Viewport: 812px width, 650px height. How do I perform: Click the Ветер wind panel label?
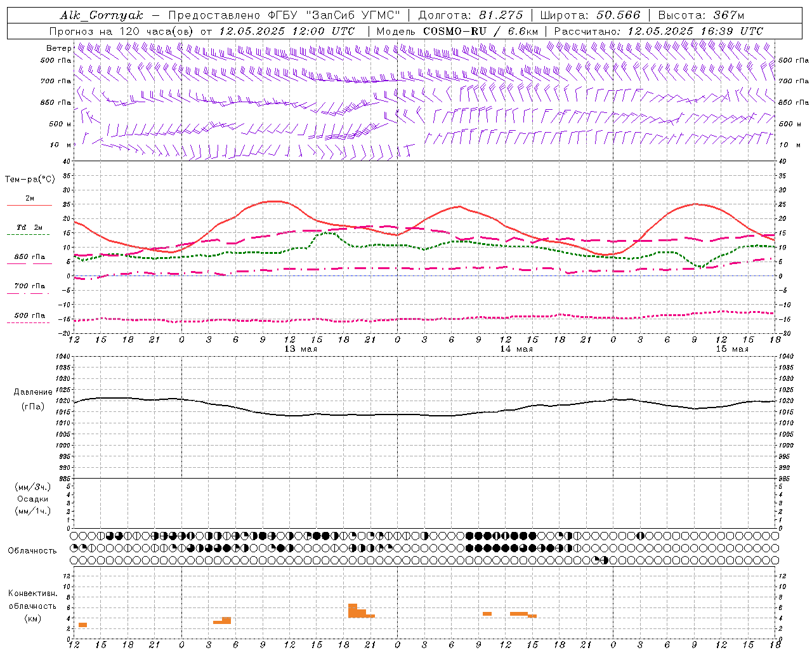(x=58, y=48)
